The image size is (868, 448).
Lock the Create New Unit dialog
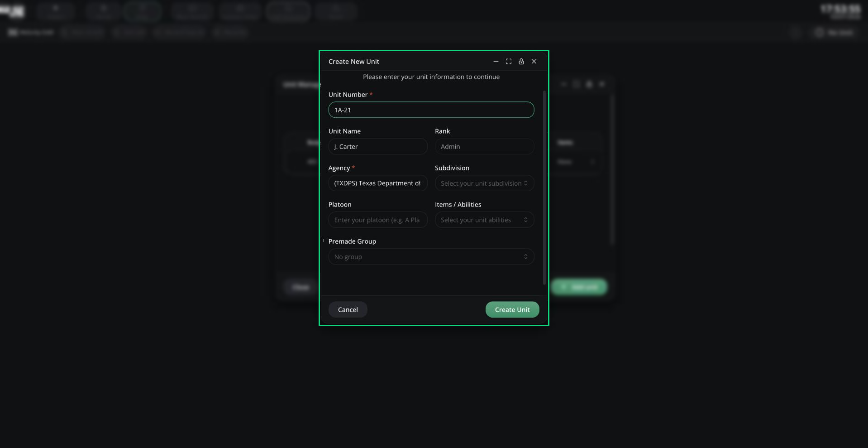(521, 62)
